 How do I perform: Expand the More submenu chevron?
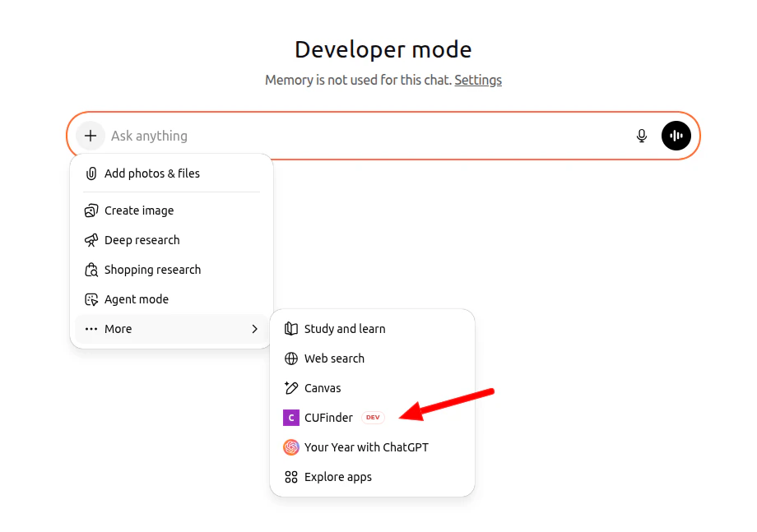[255, 329]
